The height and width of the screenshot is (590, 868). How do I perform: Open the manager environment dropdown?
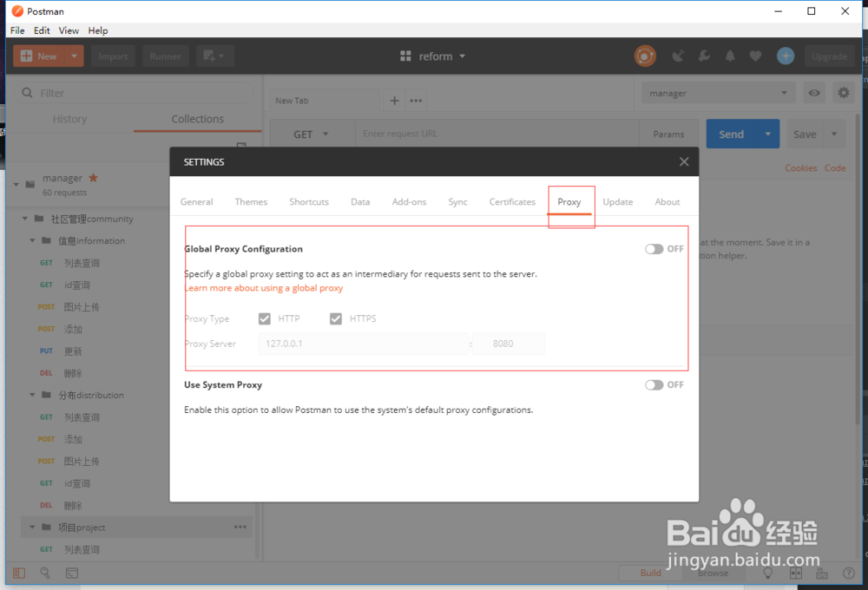click(718, 92)
